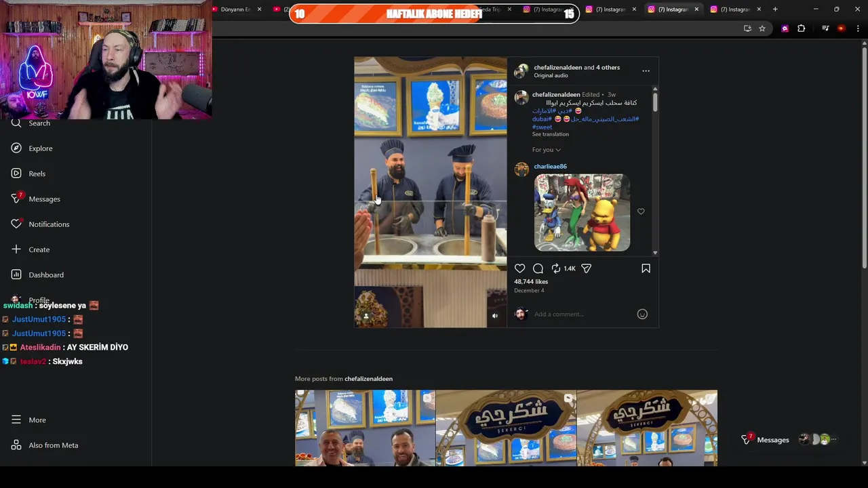This screenshot has height=488, width=868.
Task: Open the chefalizenaldeen profile in header
Action: (x=557, y=67)
